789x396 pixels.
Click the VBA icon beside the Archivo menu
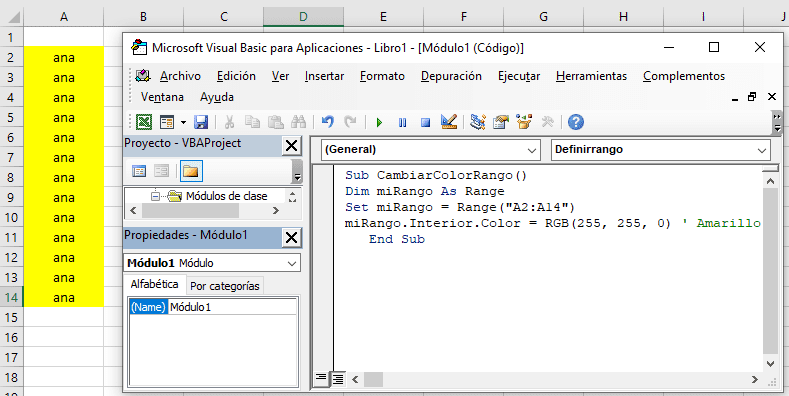pos(143,76)
